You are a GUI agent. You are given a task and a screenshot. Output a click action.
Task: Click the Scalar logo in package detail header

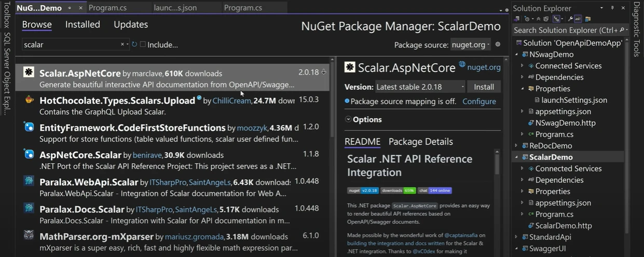pyautogui.click(x=350, y=67)
